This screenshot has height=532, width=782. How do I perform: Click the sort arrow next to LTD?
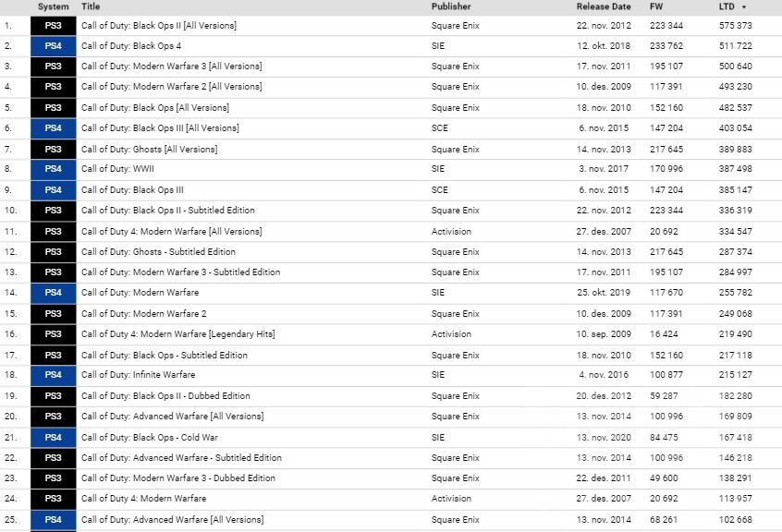pos(745,6)
